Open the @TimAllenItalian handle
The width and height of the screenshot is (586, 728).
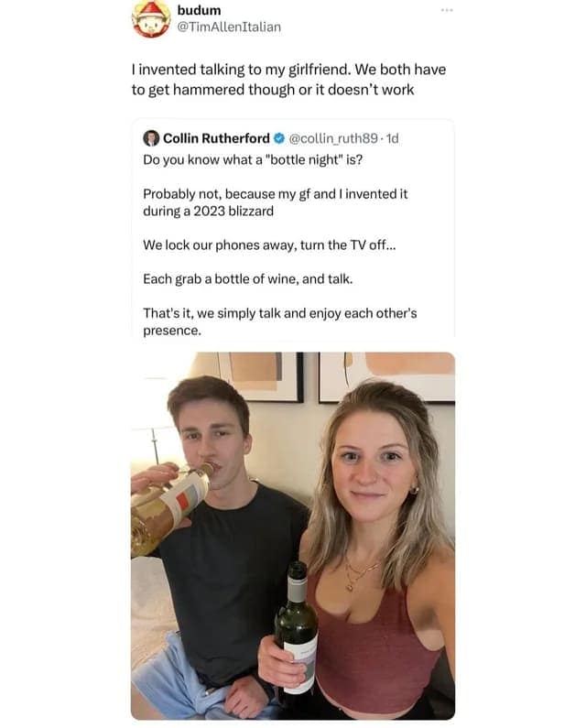tap(229, 27)
